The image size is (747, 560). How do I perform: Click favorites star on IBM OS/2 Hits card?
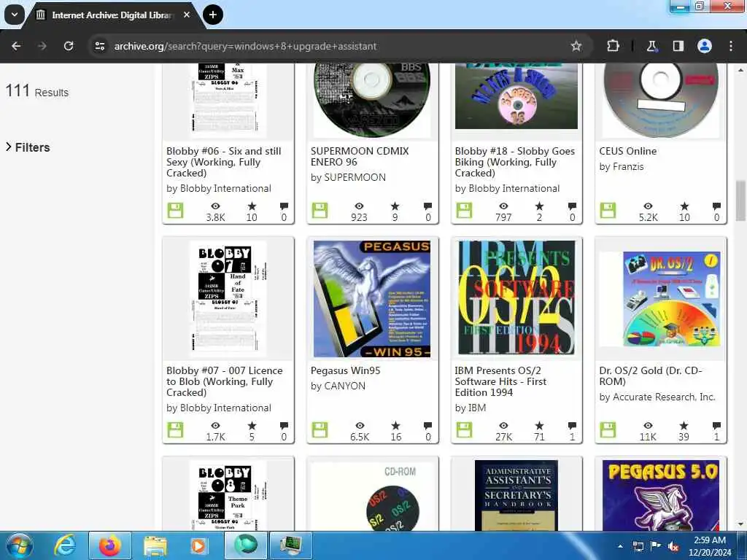(x=539, y=425)
